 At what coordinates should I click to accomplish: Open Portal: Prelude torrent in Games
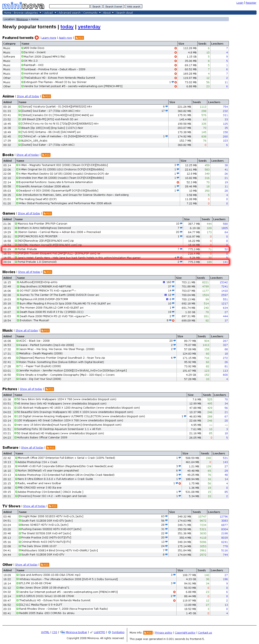27,249
